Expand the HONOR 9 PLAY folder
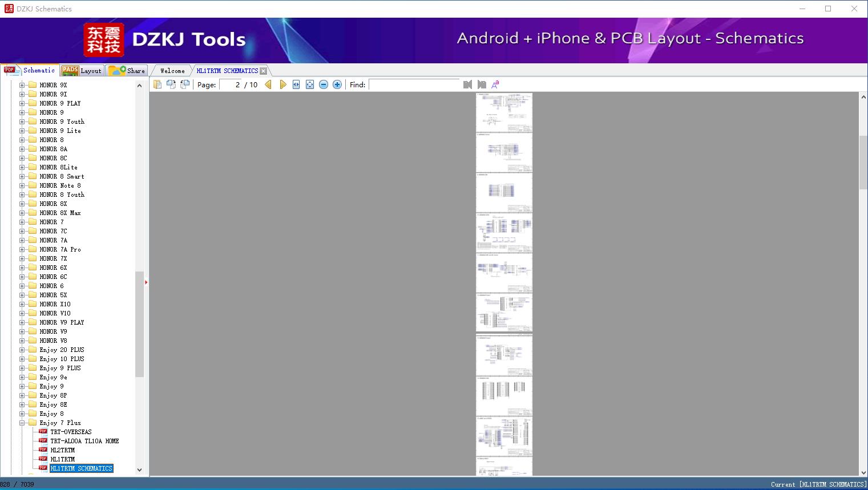The image size is (868, 490). (22, 103)
